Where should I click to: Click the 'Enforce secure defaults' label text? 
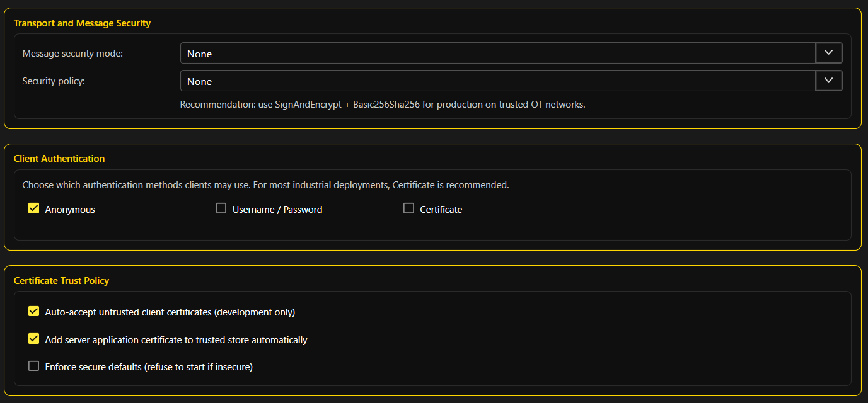pyautogui.click(x=149, y=366)
